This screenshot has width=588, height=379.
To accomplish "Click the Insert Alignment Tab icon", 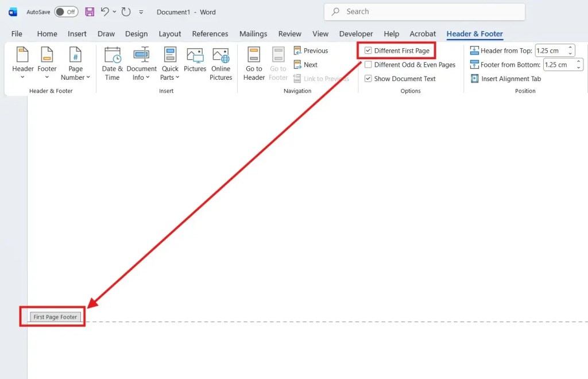I will (x=505, y=79).
